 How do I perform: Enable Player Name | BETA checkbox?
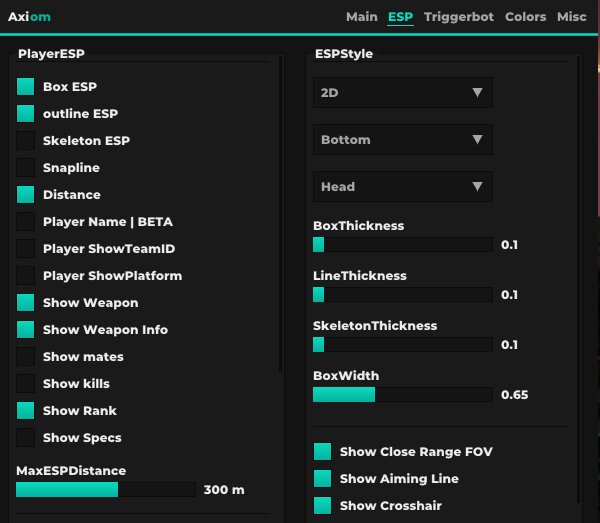[26, 222]
